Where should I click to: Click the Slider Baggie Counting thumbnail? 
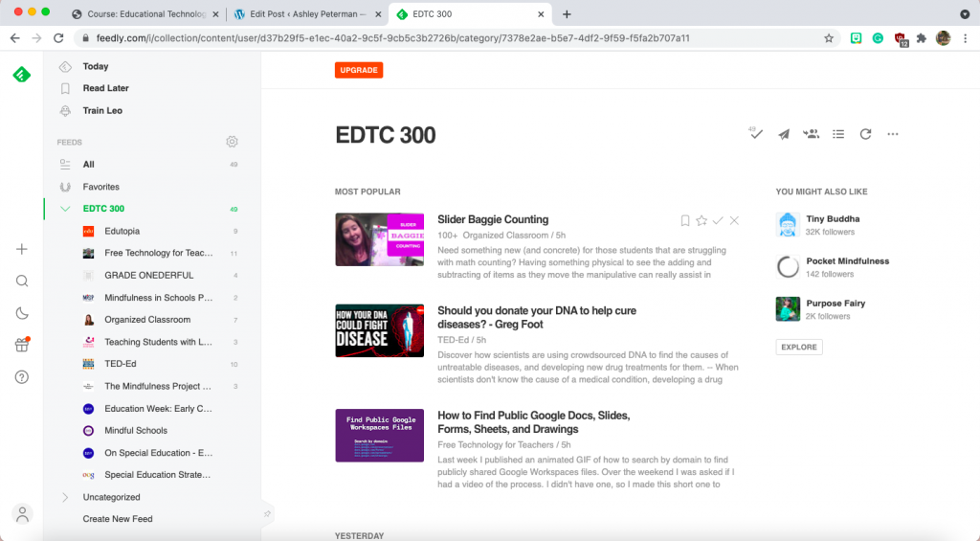pyautogui.click(x=379, y=239)
